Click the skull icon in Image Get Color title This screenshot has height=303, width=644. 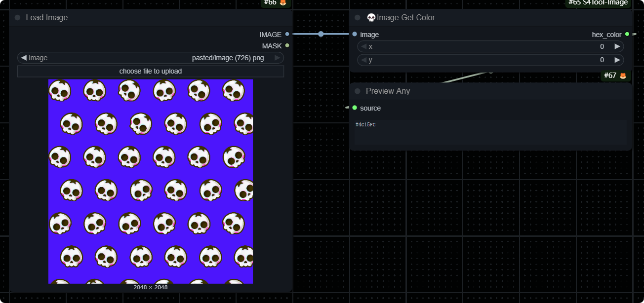[371, 18]
